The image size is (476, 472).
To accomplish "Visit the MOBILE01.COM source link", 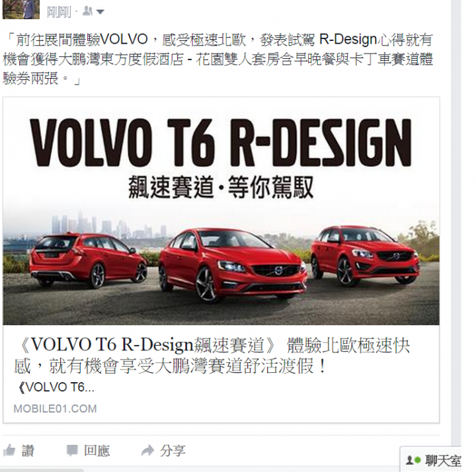I will (x=56, y=409).
